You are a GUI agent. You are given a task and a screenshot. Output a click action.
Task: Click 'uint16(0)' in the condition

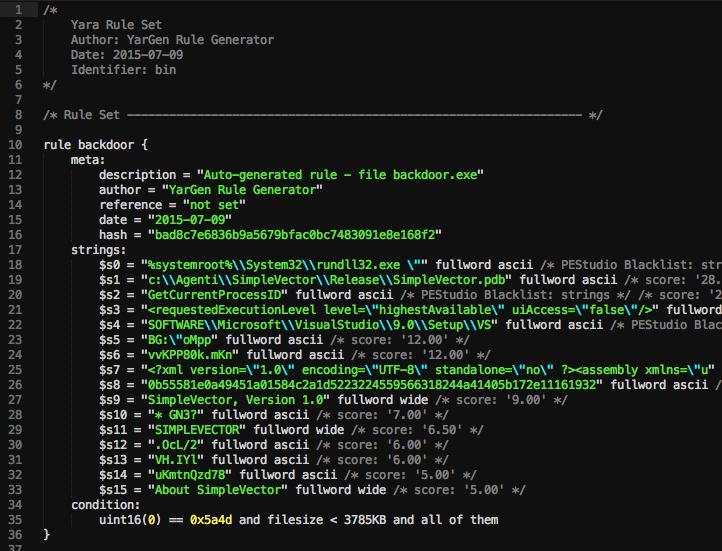point(130,520)
